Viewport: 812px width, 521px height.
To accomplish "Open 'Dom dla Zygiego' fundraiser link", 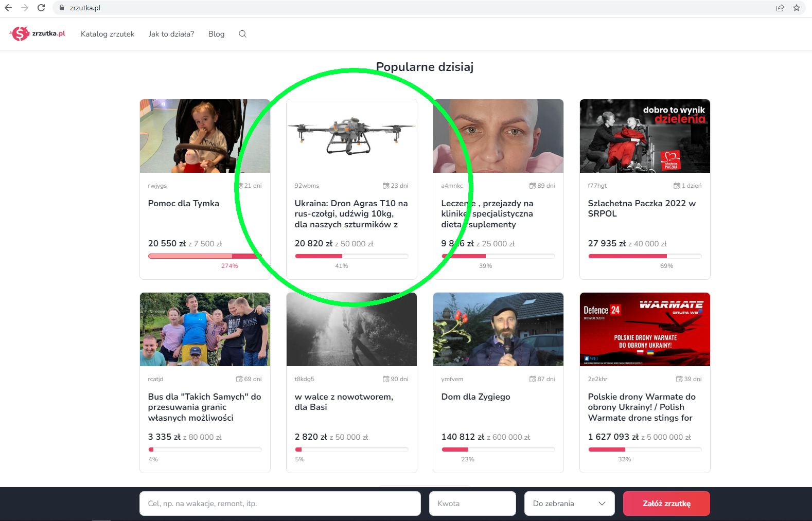I will click(475, 397).
